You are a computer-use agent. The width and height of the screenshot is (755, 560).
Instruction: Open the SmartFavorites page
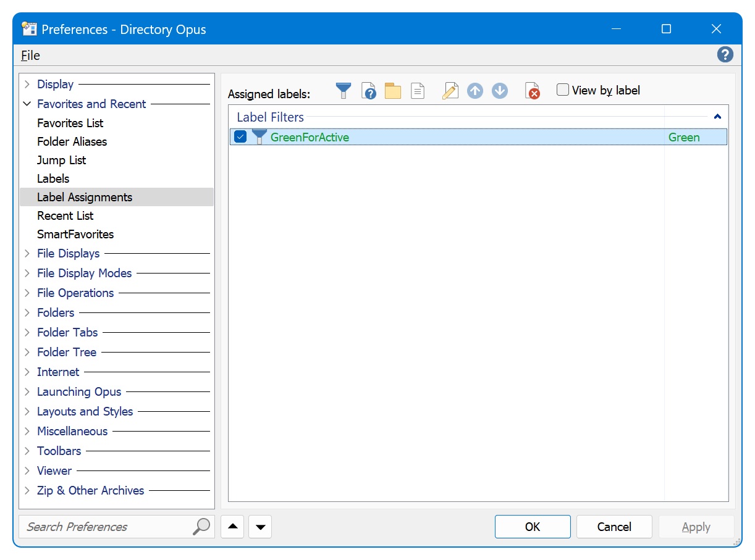[75, 234]
